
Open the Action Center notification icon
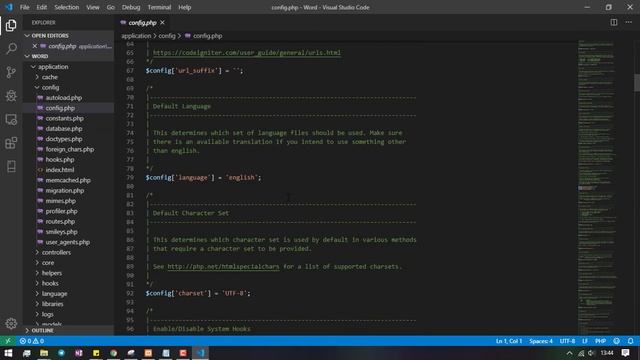625,353
